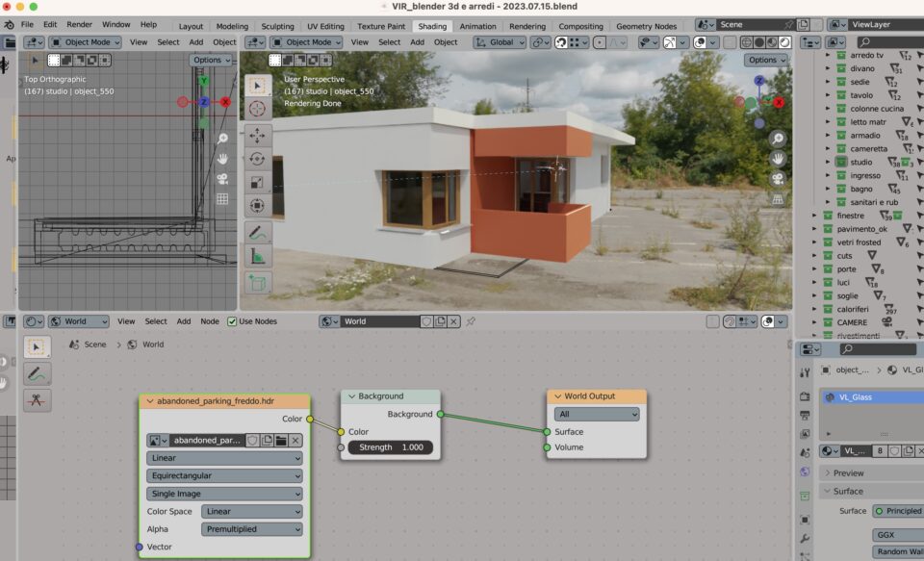
Task: Open the Equirectangular projection dropdown
Action: tap(225, 475)
